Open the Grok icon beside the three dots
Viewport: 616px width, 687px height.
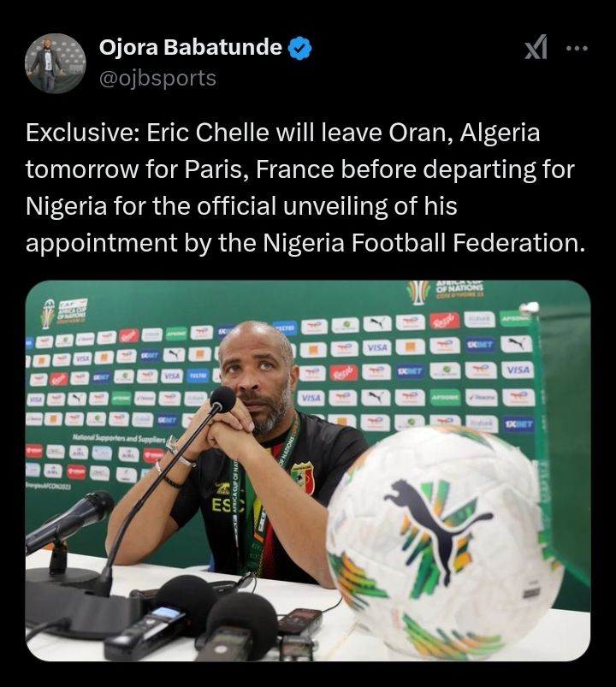535,49
